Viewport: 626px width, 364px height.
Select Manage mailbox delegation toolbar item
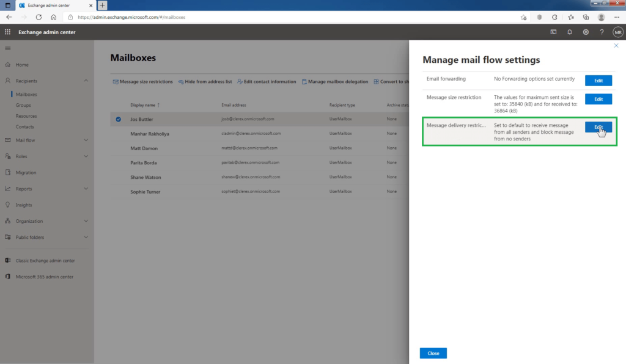click(x=334, y=82)
